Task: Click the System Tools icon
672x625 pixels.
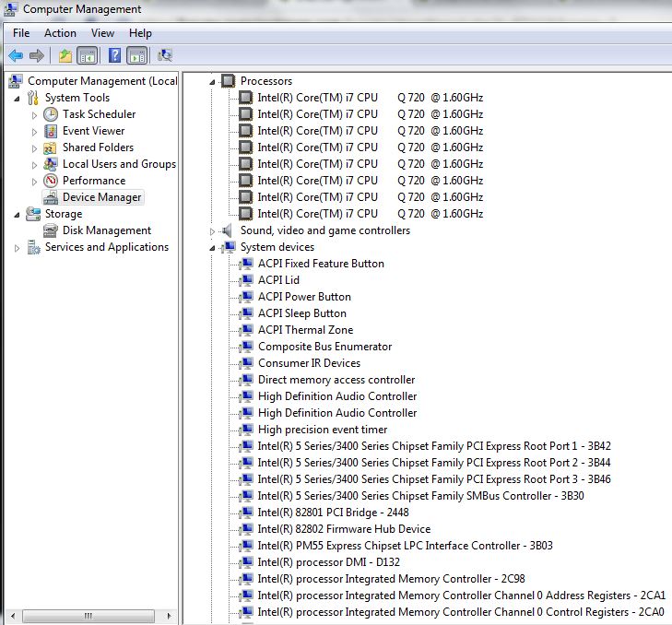Action: pyautogui.click(x=33, y=98)
